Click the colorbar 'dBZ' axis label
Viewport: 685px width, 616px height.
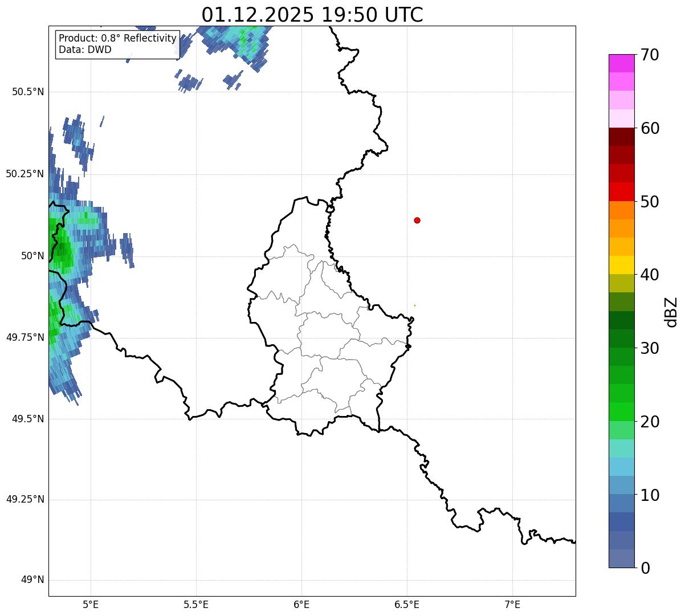(x=671, y=312)
